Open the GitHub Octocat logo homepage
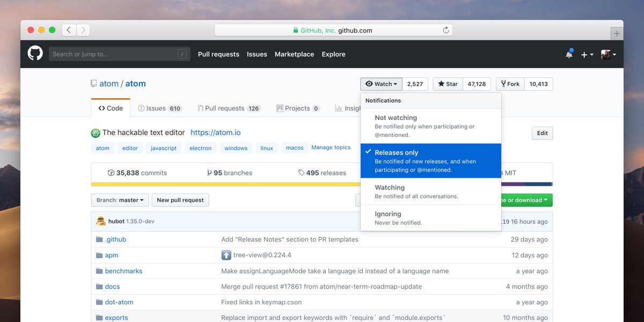The image size is (644, 322). pos(35,54)
